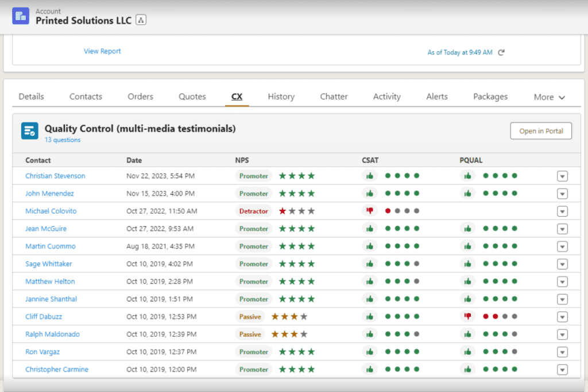Open the Chatter tab

coord(334,97)
